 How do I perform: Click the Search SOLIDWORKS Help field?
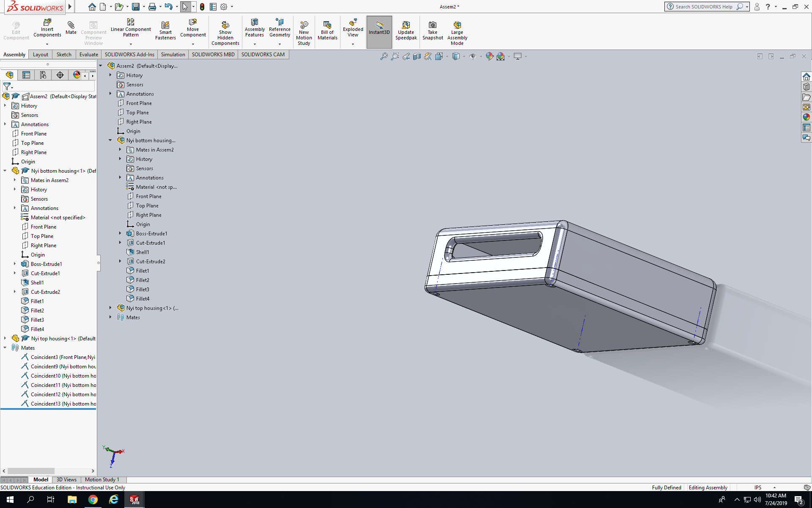tap(704, 7)
